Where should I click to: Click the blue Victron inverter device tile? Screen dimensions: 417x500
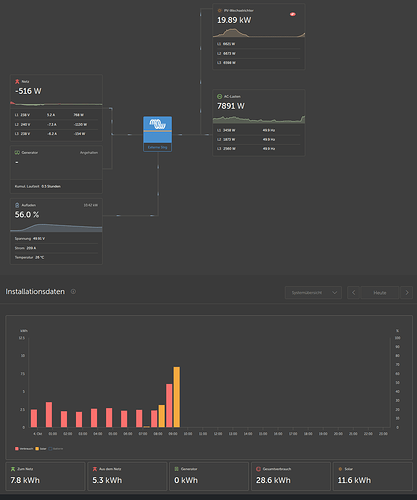click(x=158, y=134)
